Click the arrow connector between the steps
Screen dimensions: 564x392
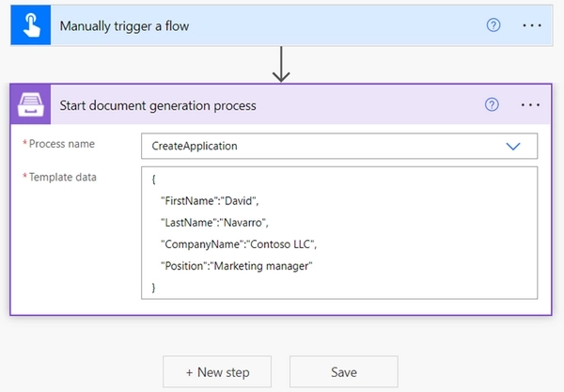281,66
